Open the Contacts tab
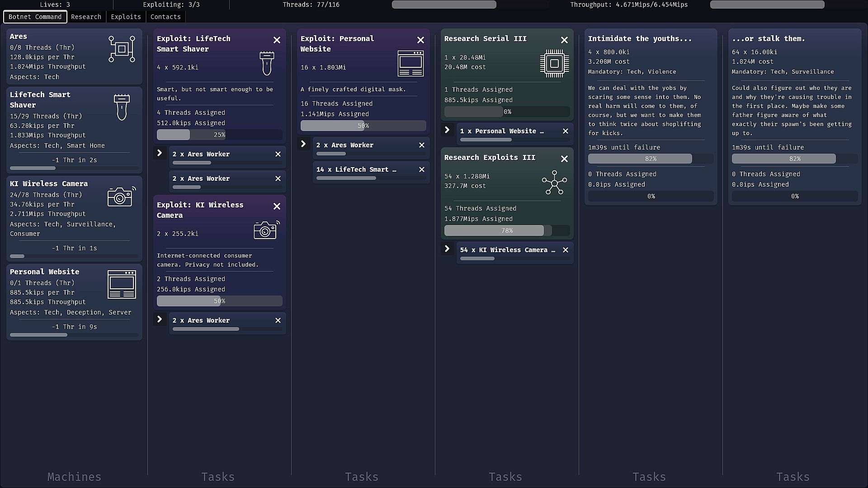The width and height of the screenshot is (868, 488). pos(165,17)
